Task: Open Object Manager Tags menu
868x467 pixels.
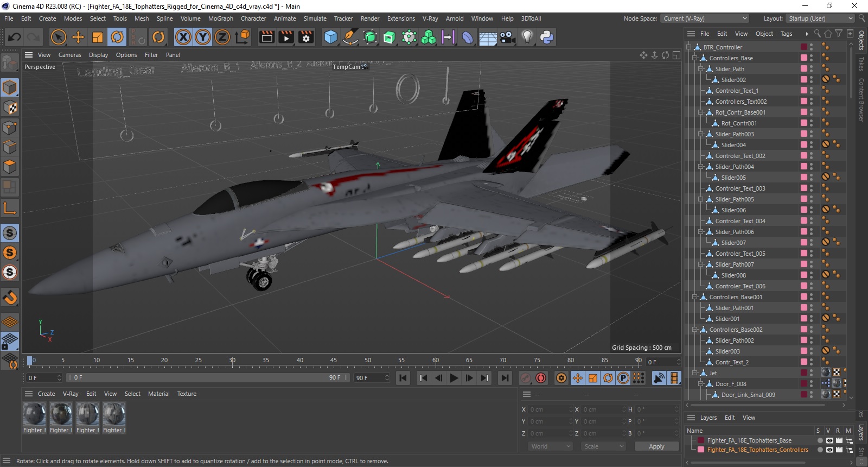Action: click(x=786, y=34)
